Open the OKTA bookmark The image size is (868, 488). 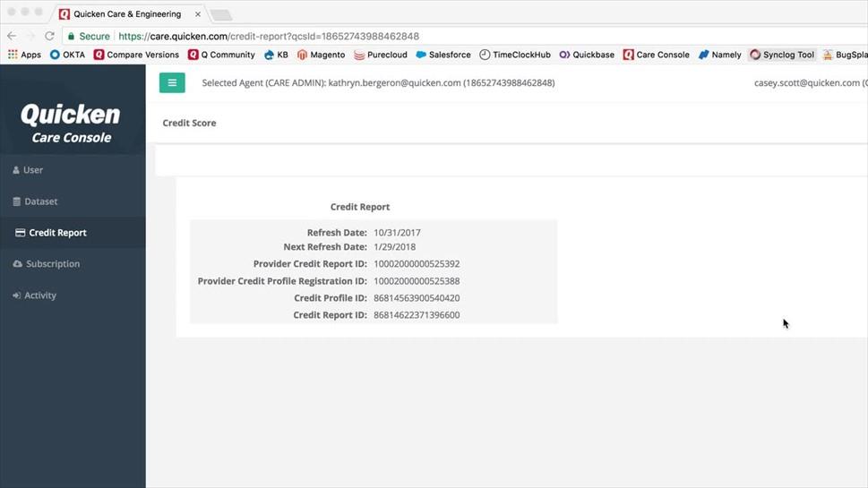pyautogui.click(x=67, y=55)
